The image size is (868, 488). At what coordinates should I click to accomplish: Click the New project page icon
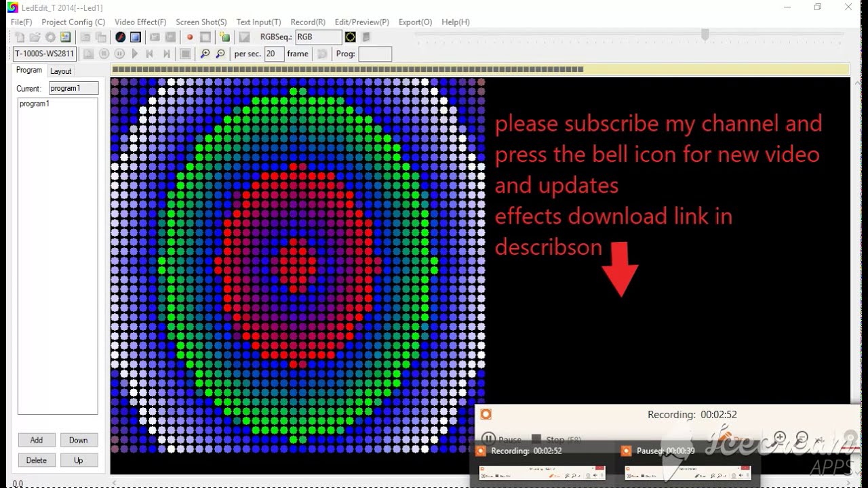click(20, 37)
